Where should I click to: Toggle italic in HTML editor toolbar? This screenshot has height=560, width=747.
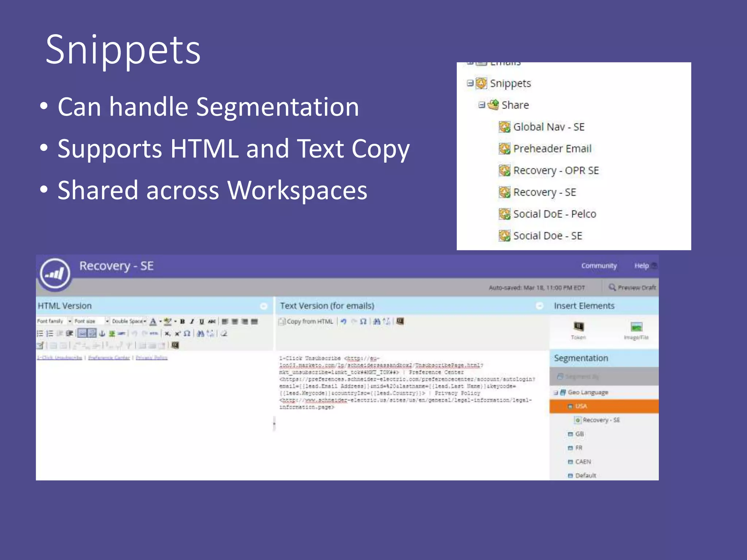pos(192,321)
